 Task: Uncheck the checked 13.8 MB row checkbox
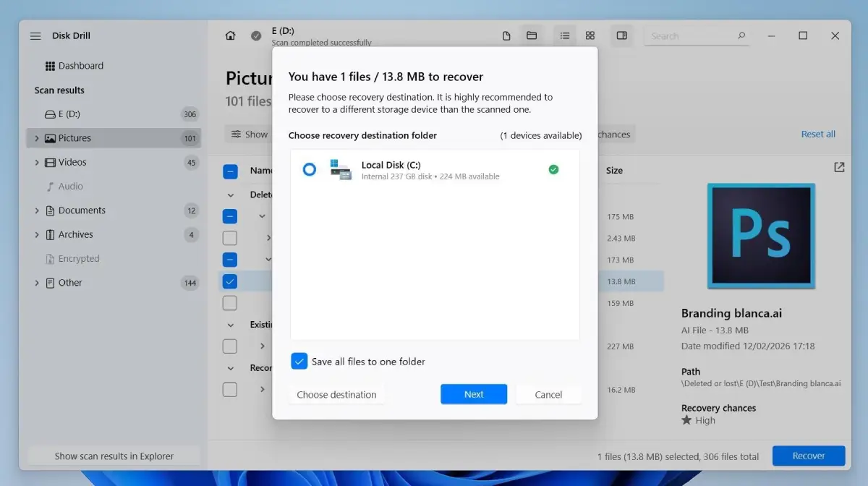click(x=230, y=281)
